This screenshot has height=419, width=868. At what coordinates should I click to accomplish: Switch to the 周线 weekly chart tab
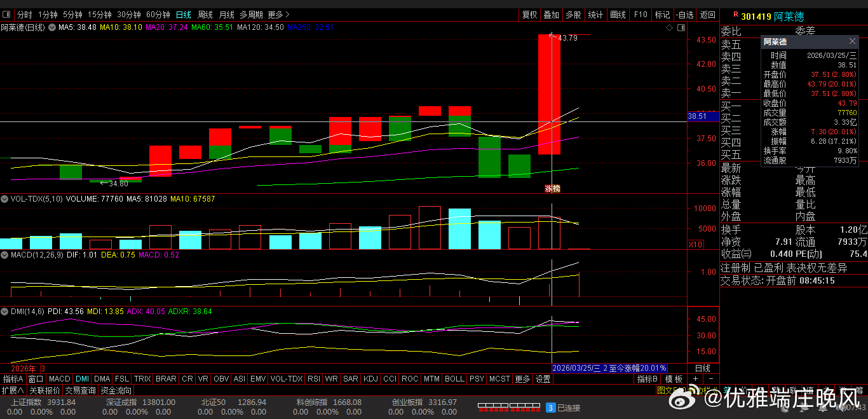click(x=205, y=15)
